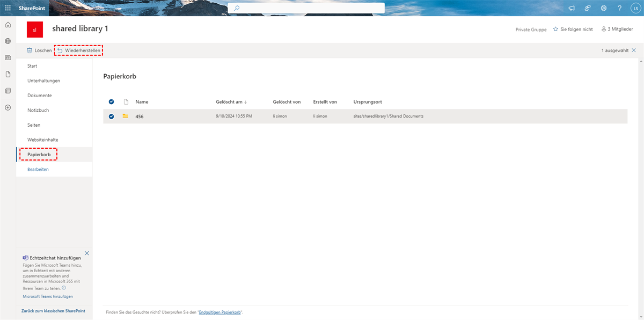
Task: Click the Create plus icon in app bar
Action: pyautogui.click(x=8, y=107)
